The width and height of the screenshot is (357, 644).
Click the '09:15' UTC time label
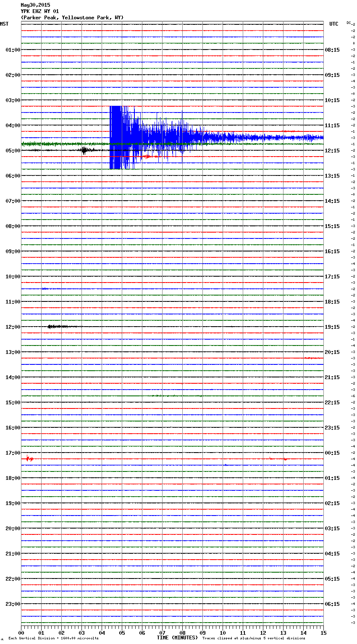pos(332,75)
